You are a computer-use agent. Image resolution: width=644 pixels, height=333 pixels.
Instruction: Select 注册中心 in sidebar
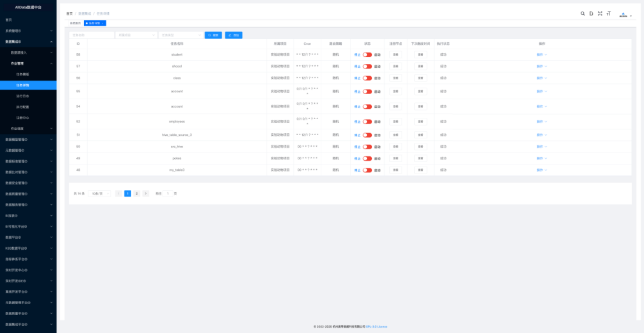(x=28, y=118)
